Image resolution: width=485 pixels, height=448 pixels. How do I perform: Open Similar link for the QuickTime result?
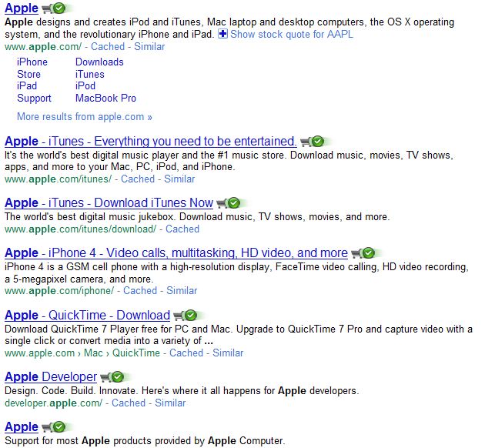click(x=228, y=353)
